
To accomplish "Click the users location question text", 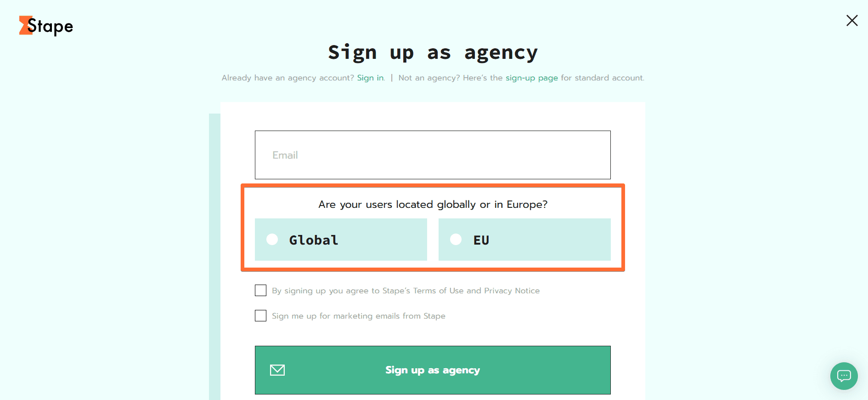I will tap(432, 204).
